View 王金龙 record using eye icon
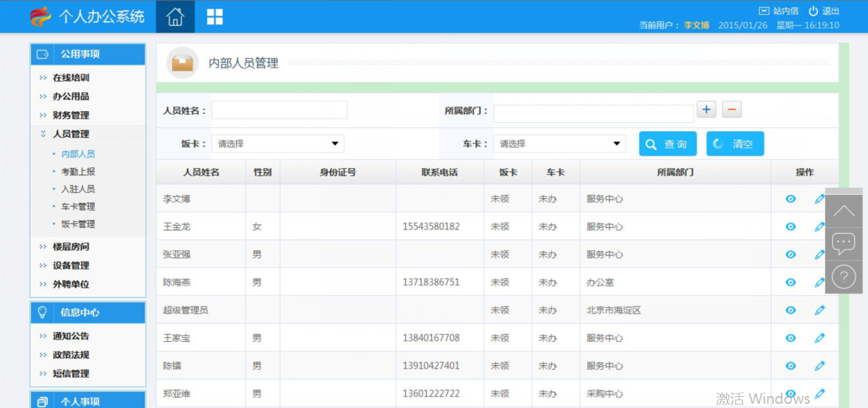Screen dimensions: 868x408 pyautogui.click(x=791, y=227)
